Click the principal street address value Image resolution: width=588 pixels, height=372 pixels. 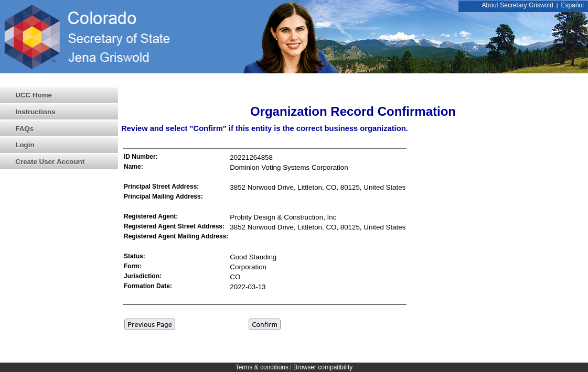tap(318, 188)
